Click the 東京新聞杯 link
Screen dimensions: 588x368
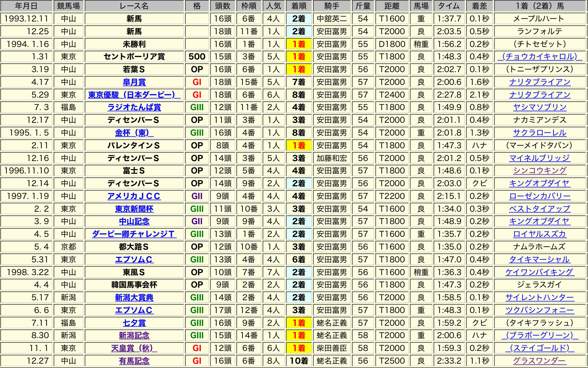coord(134,209)
